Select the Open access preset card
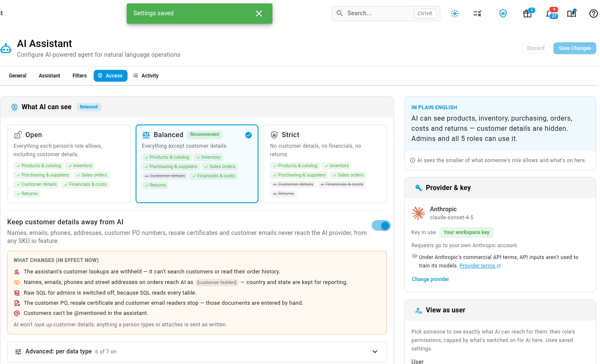Viewport: 600px width, 364px height. [x=69, y=164]
